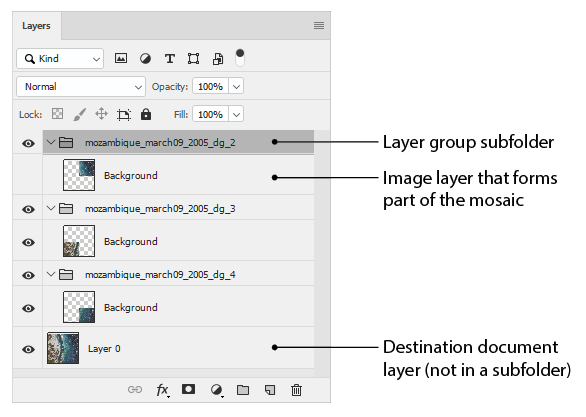Select the Layers tab
This screenshot has height=417, width=586.
(36, 25)
